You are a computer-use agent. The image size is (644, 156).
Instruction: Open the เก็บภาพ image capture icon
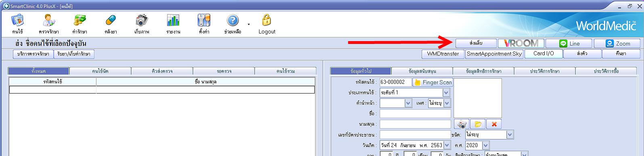click(x=142, y=20)
